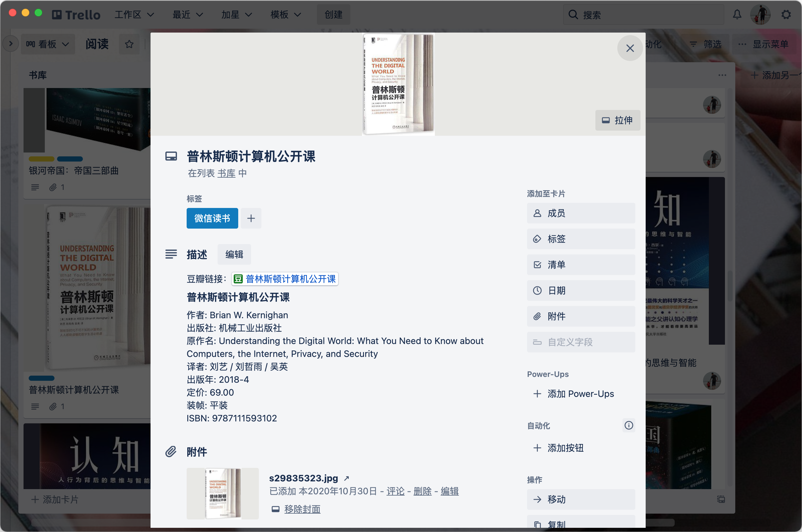
Task: Open the 最近 dropdown menu
Action: pos(188,15)
